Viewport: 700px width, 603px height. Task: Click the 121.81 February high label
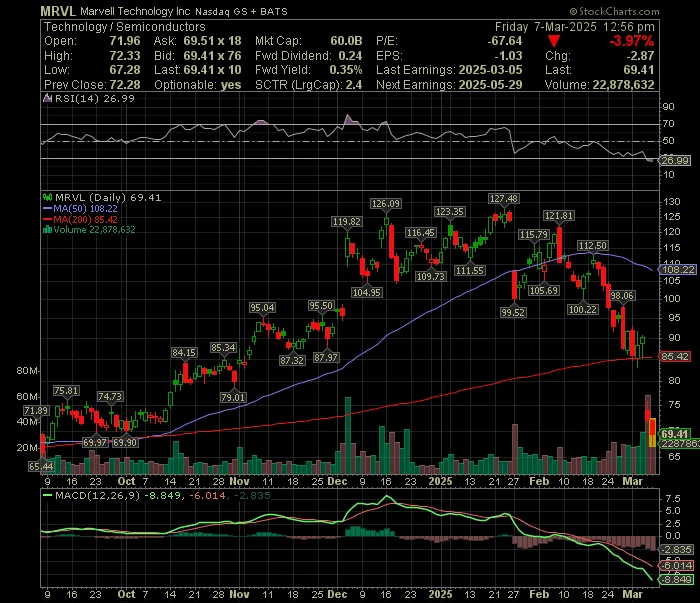(x=558, y=216)
